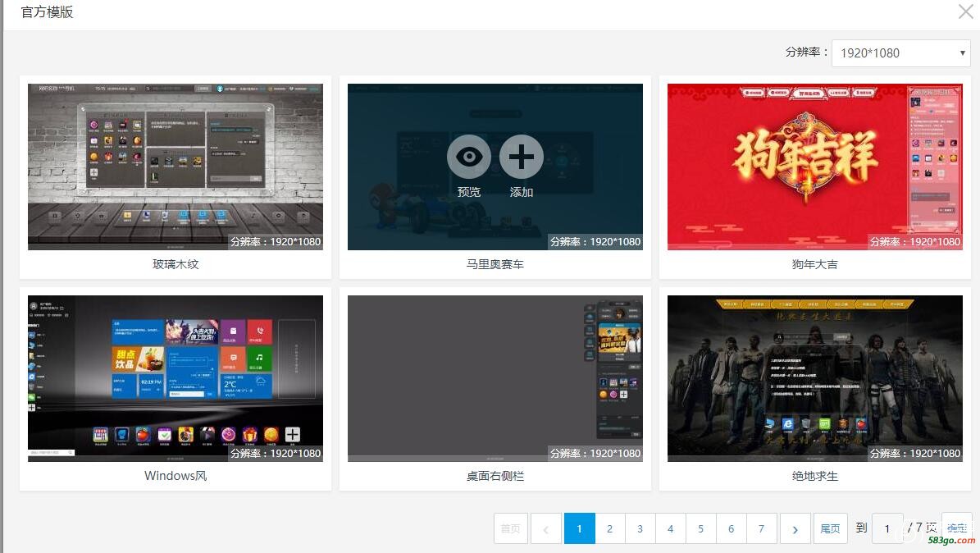980x553 pixels.
Task: Jump to the last page with 尾页
Action: 830,528
